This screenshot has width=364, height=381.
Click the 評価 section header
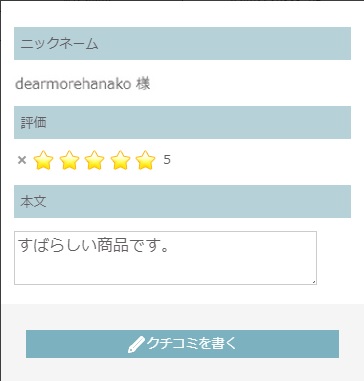(x=182, y=122)
